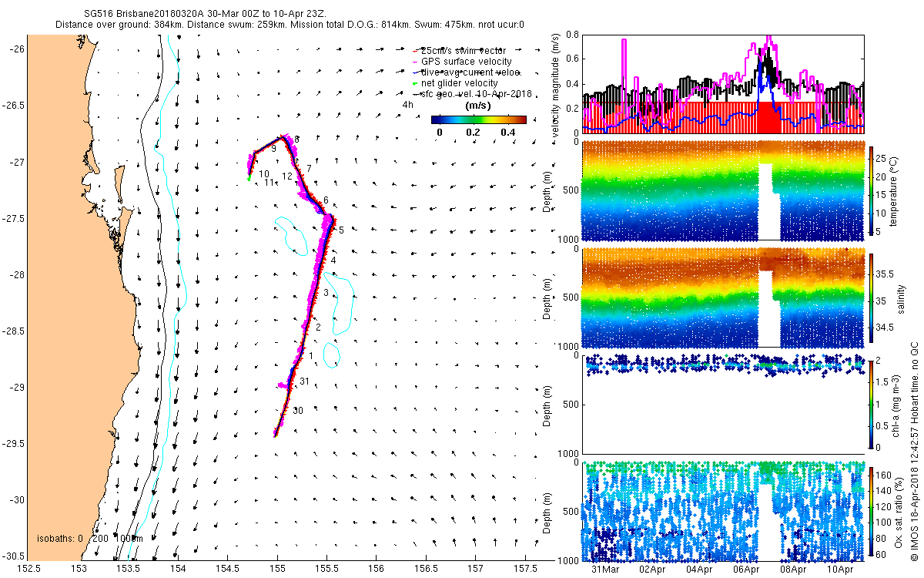This screenshot has height=578, width=924.
Task: Click the '157.5' longitude tick label
Action: tap(524, 568)
